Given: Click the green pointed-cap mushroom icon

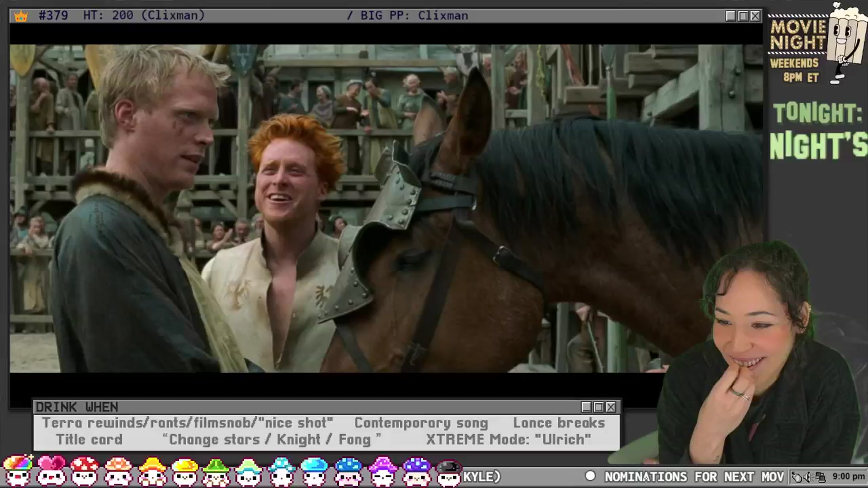Looking at the screenshot, I should (216, 472).
